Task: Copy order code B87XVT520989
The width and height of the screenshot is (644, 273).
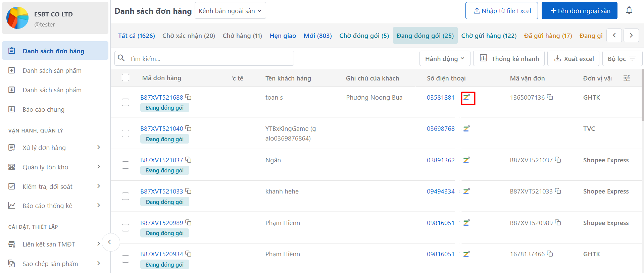Action: pyautogui.click(x=189, y=222)
